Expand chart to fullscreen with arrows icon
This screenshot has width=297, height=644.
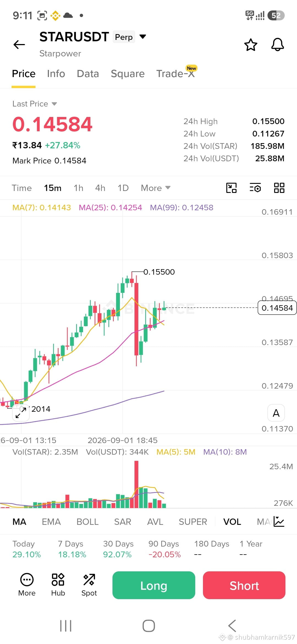point(21,413)
